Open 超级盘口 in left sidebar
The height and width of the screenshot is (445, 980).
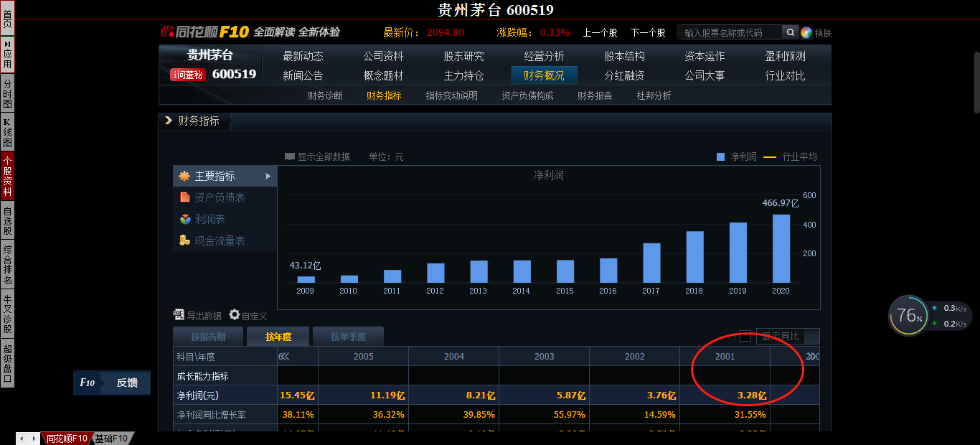(7, 363)
